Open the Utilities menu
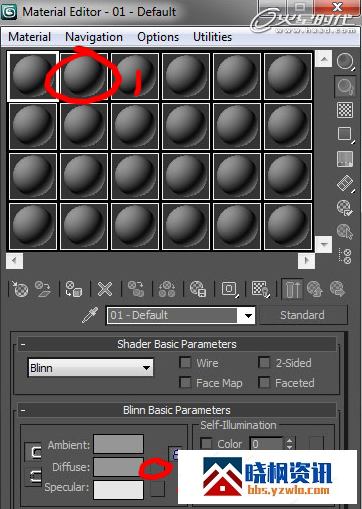 [x=213, y=37]
